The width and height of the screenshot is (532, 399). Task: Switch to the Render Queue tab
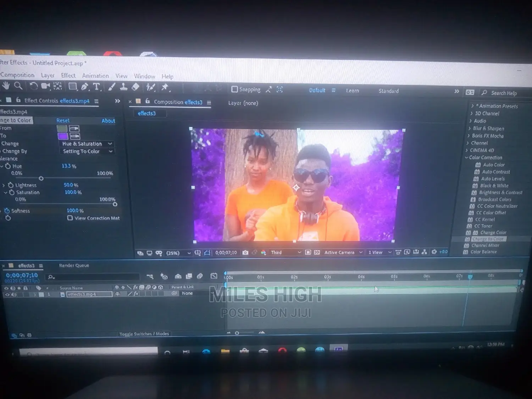(74, 265)
